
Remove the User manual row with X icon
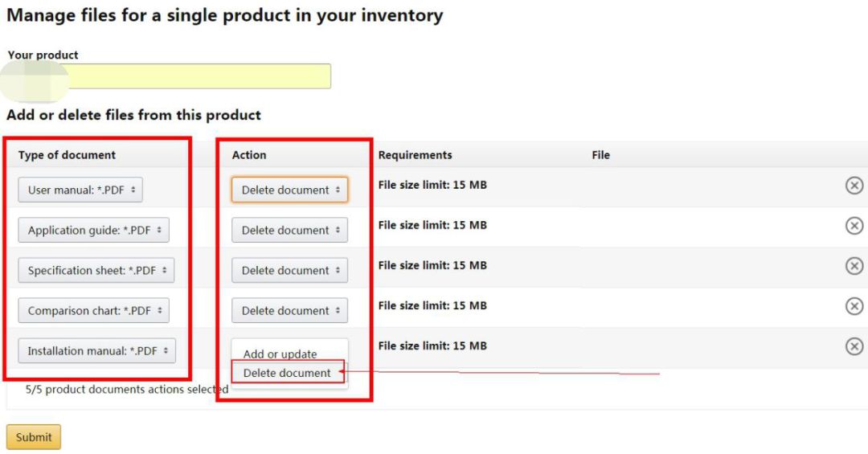pos(854,186)
